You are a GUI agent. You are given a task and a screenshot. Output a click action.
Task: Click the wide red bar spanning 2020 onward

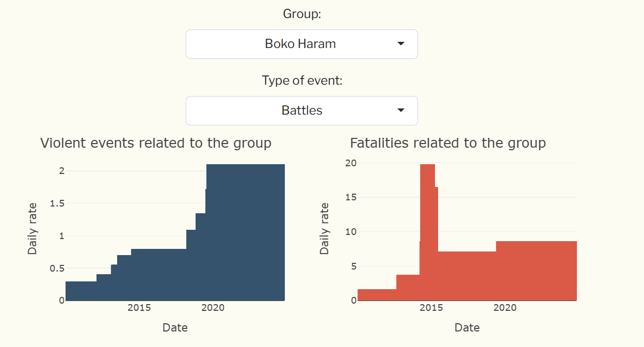click(536, 271)
